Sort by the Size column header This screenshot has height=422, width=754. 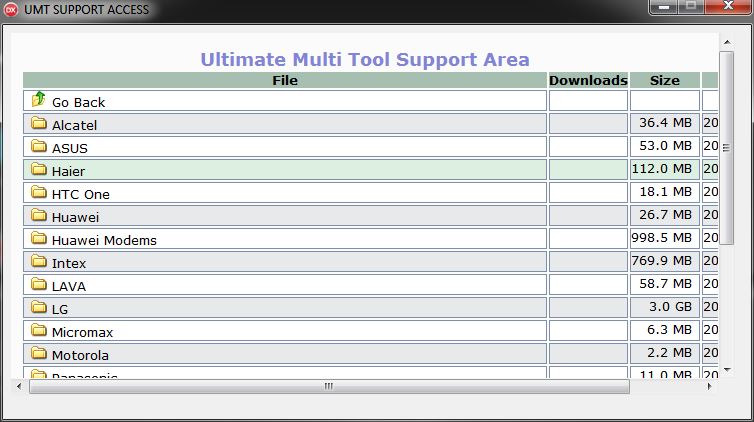pyautogui.click(x=665, y=80)
